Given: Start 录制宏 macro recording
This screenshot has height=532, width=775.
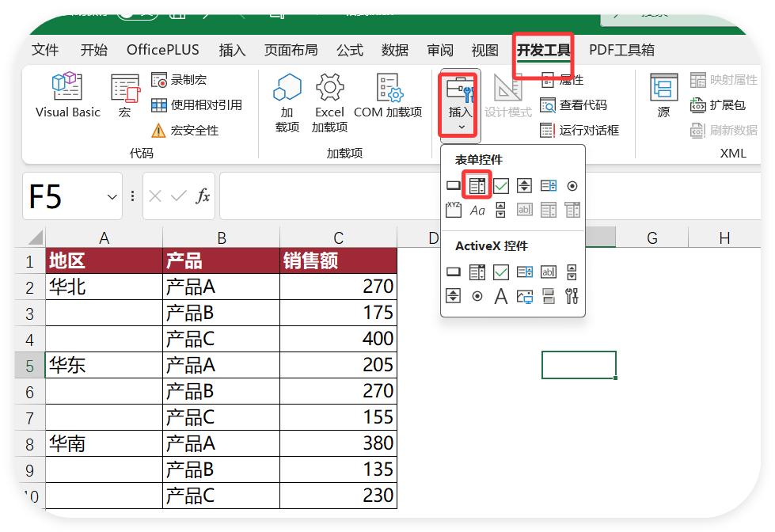Looking at the screenshot, I should click(x=178, y=80).
